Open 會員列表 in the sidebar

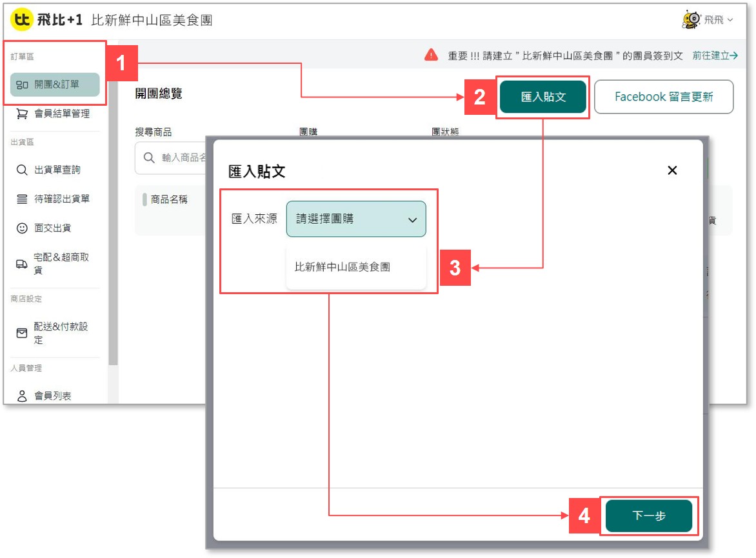tap(55, 396)
